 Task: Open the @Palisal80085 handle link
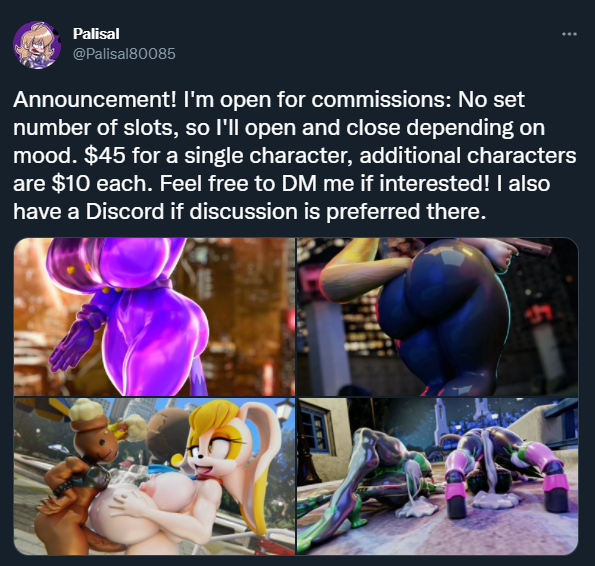coord(124,53)
